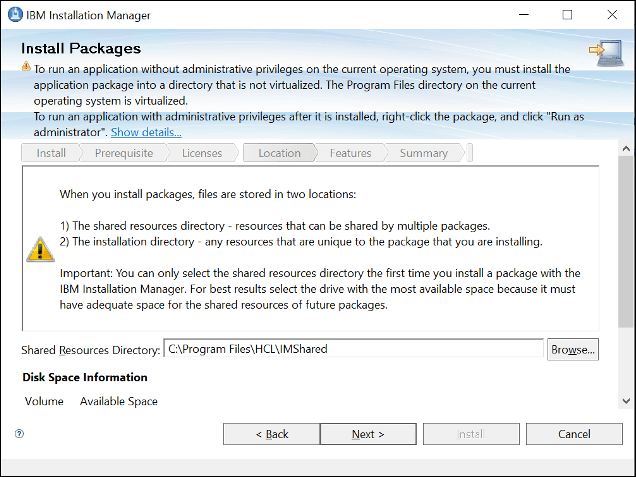The image size is (636, 477).
Task: Click the Install button
Action: pos(471,434)
